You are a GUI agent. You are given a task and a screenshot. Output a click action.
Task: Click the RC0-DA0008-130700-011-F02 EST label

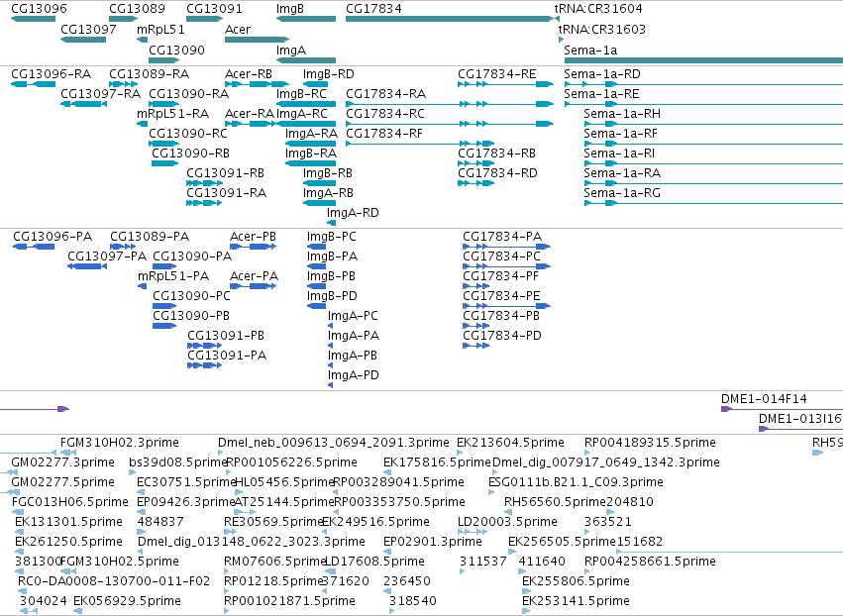[114, 580]
